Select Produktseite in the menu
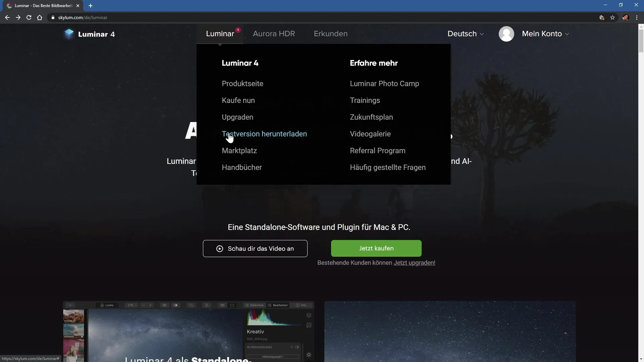This screenshot has width=644, height=362. click(x=243, y=84)
